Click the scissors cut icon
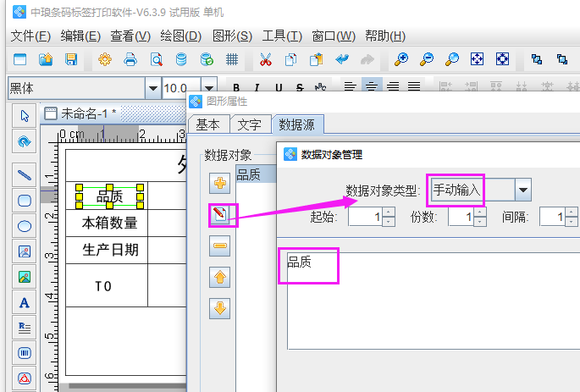 pos(266,59)
